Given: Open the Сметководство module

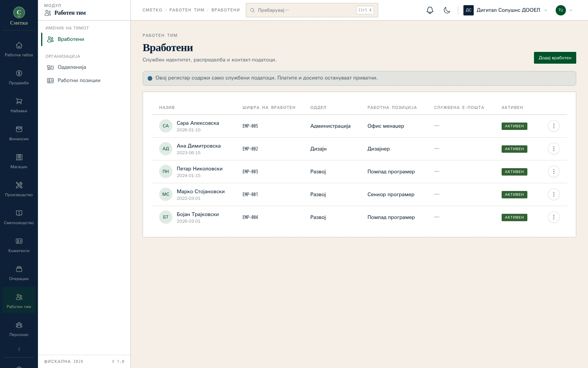Looking at the screenshot, I should pyautogui.click(x=19, y=217).
